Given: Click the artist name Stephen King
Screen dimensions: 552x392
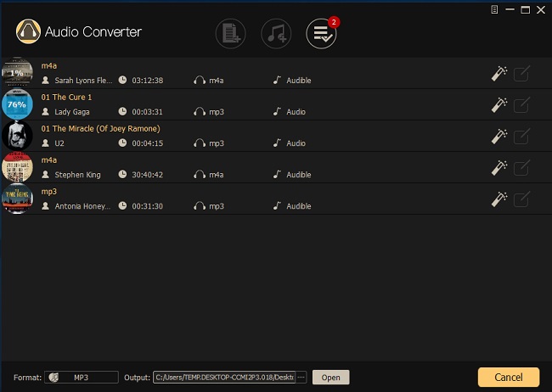Looking at the screenshot, I should pyautogui.click(x=77, y=175).
